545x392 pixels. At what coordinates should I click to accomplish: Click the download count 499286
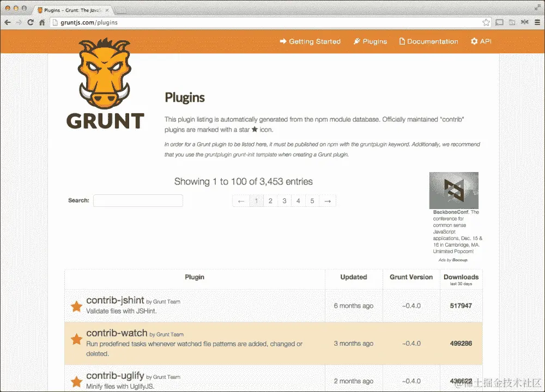[461, 344]
